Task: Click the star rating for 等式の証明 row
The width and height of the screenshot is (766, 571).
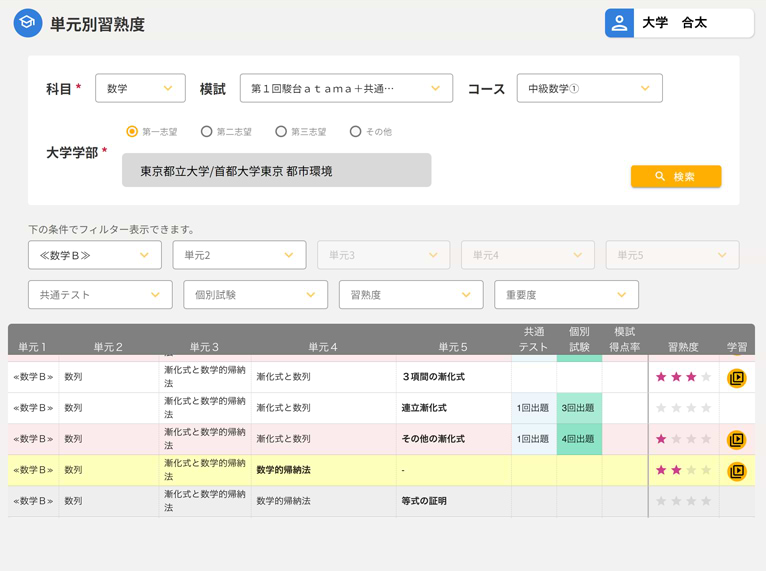Action: pyautogui.click(x=683, y=501)
